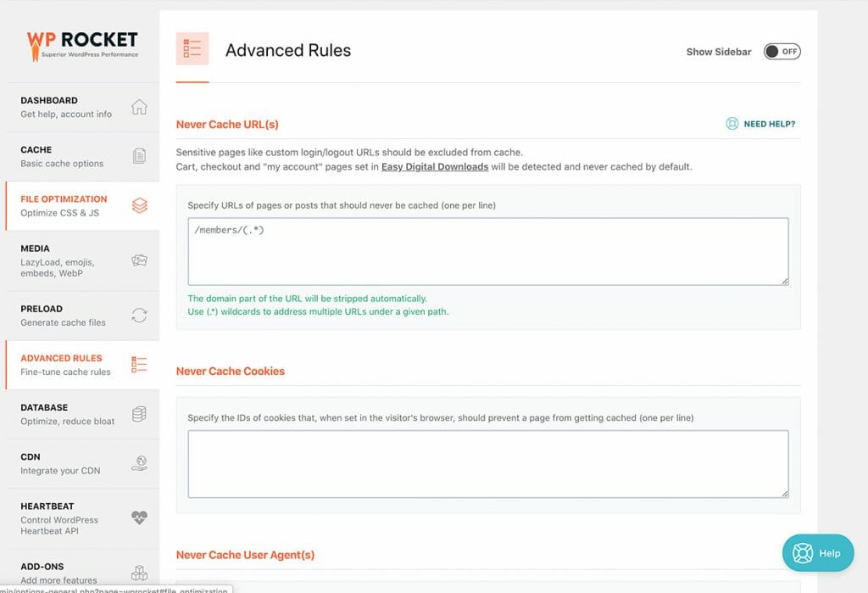The image size is (868, 593).
Task: Select Advanced Rules in sidebar
Action: pyautogui.click(x=82, y=365)
